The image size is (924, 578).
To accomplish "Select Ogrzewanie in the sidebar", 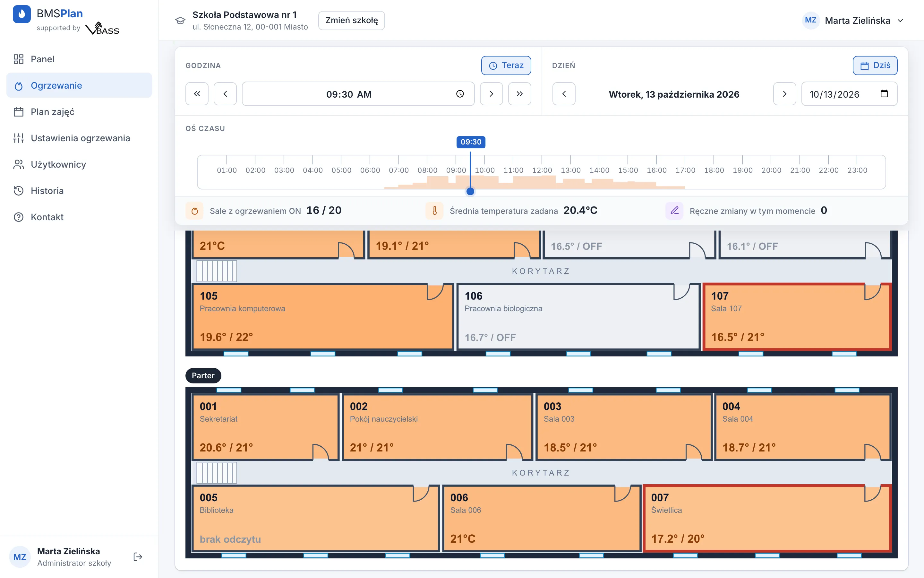I will coord(79,85).
